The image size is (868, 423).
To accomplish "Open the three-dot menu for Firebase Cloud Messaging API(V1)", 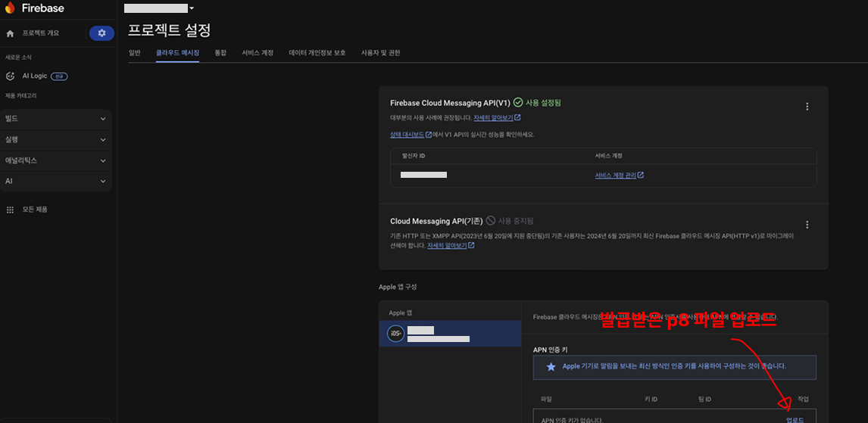I will click(x=807, y=106).
